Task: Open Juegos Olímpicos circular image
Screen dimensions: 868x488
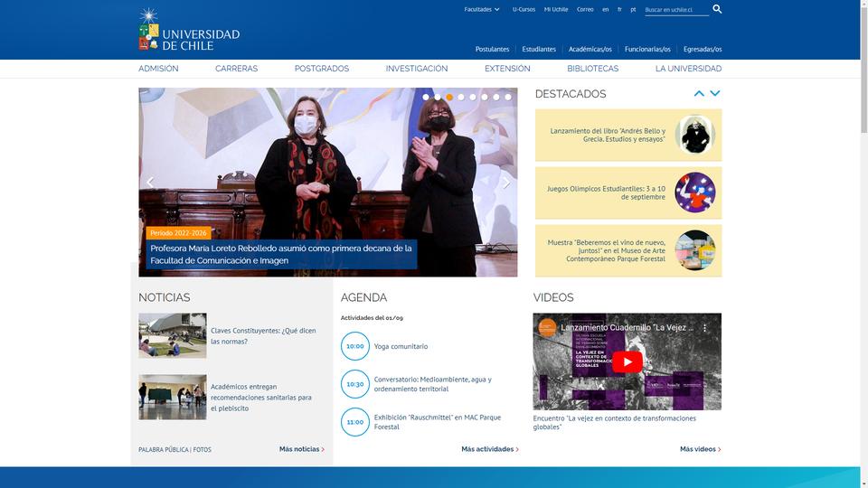Action: click(x=694, y=192)
